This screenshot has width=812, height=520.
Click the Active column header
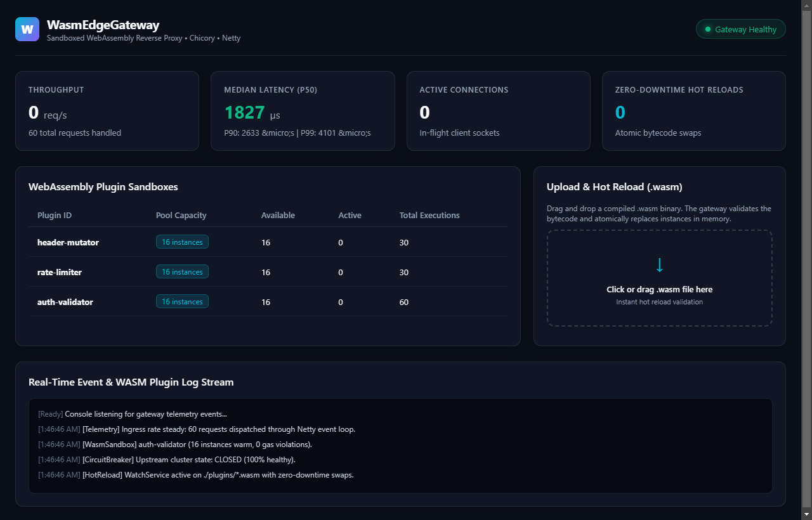pos(350,216)
